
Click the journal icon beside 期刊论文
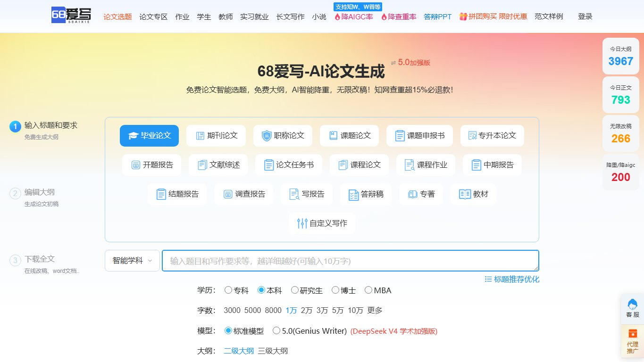[x=200, y=136]
